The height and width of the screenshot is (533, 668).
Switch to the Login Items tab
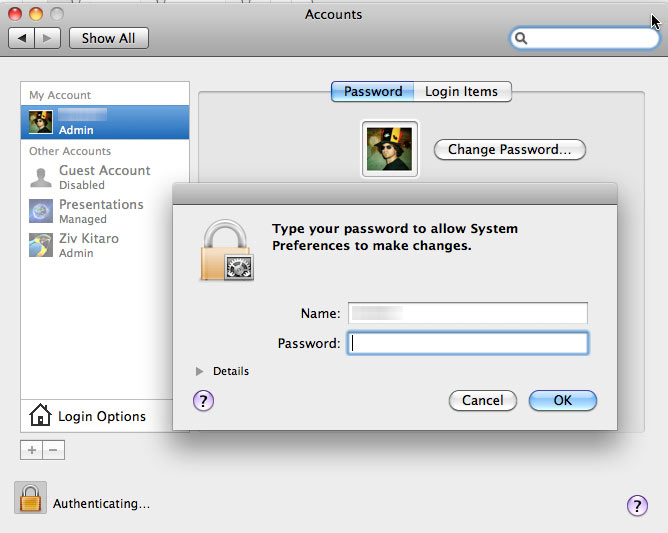[x=461, y=91]
